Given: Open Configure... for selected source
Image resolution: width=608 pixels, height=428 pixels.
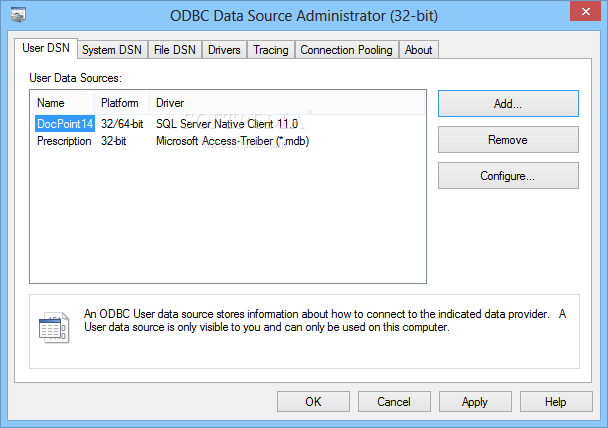Looking at the screenshot, I should [508, 176].
